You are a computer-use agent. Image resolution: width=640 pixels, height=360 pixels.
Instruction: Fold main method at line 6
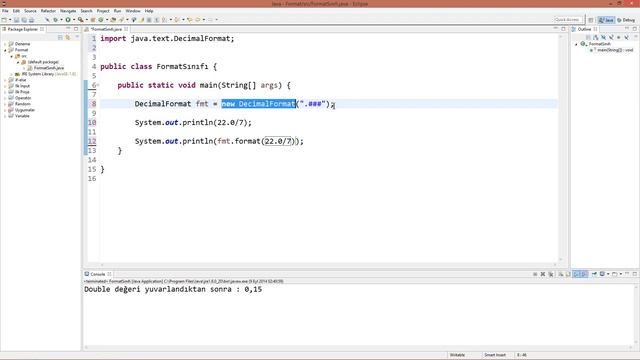98,85
